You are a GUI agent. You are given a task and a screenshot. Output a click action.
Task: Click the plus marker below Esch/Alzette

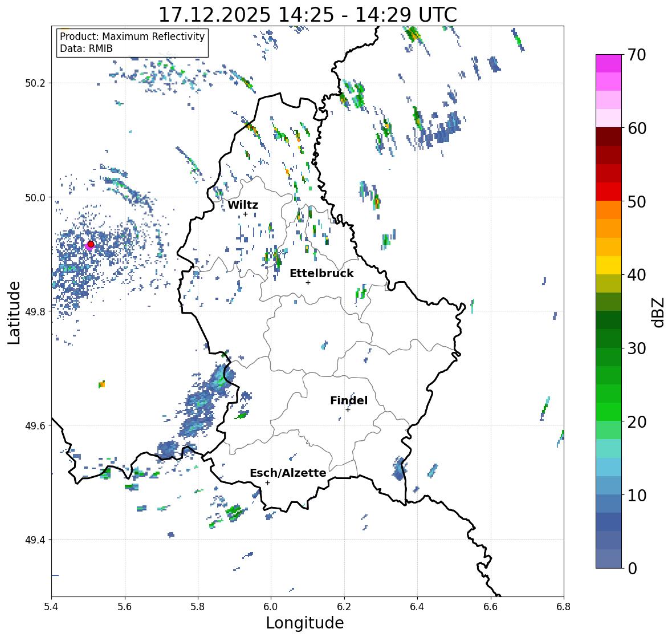(267, 482)
